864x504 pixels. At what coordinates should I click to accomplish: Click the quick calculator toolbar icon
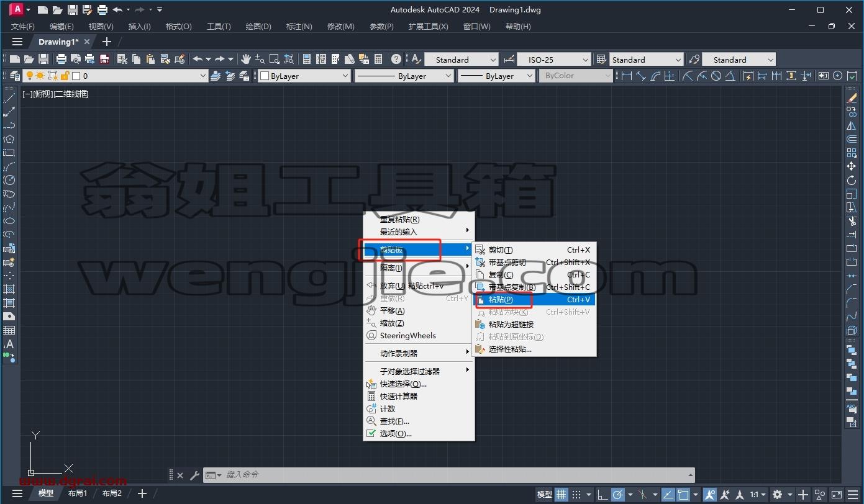coord(378,60)
